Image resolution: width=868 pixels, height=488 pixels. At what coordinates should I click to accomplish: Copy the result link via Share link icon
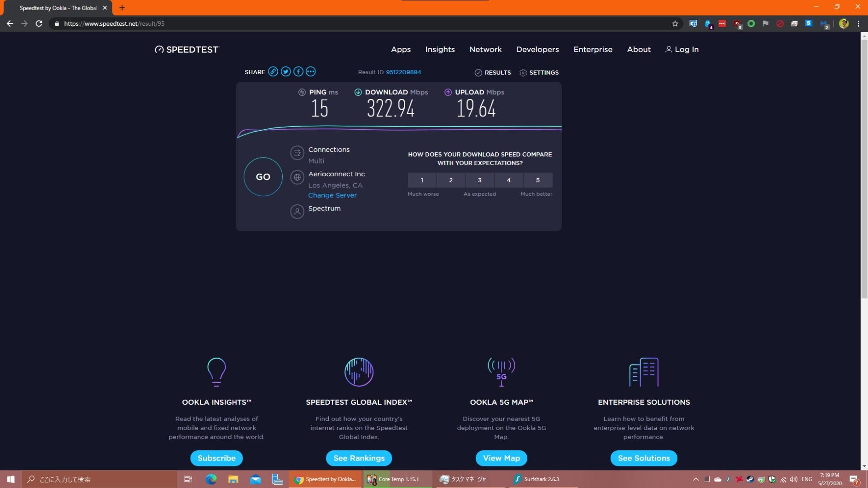[x=273, y=72]
